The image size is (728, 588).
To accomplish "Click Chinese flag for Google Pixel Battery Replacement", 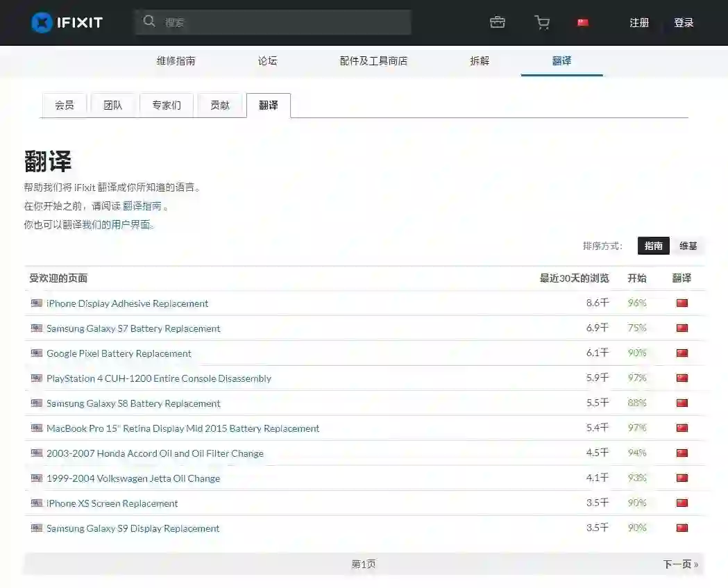I will tap(682, 353).
